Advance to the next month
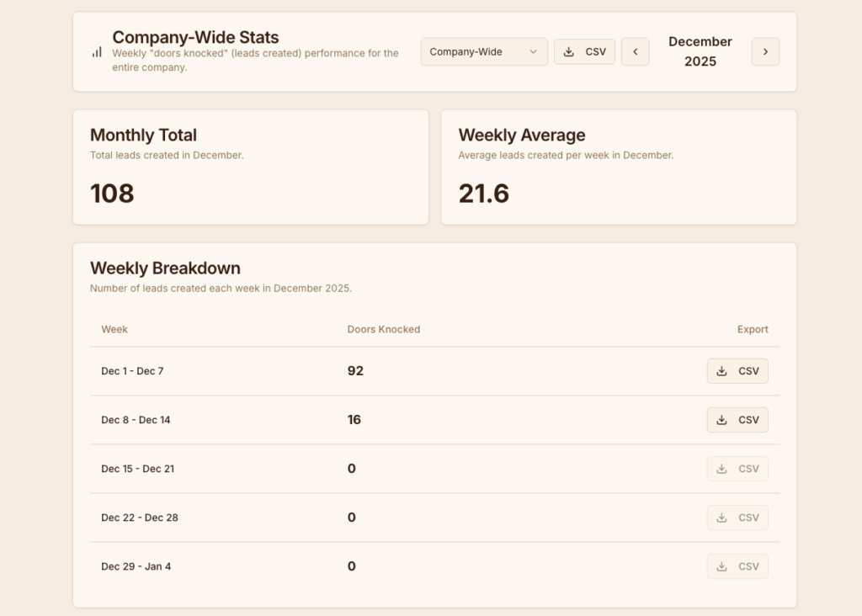862x616 pixels. [x=765, y=51]
